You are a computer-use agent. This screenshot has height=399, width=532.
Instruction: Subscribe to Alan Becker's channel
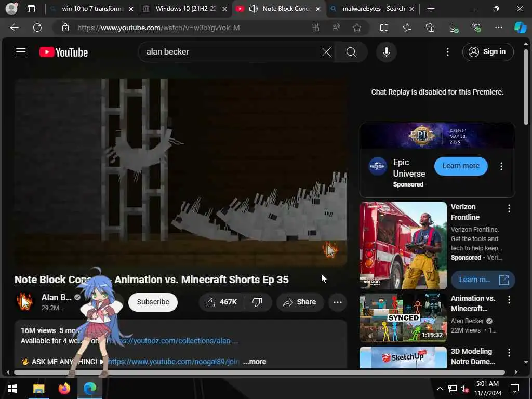point(153,302)
